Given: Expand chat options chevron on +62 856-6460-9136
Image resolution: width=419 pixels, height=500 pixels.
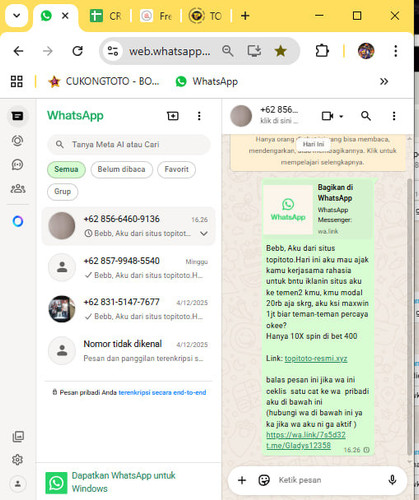Looking at the screenshot, I should point(204,234).
